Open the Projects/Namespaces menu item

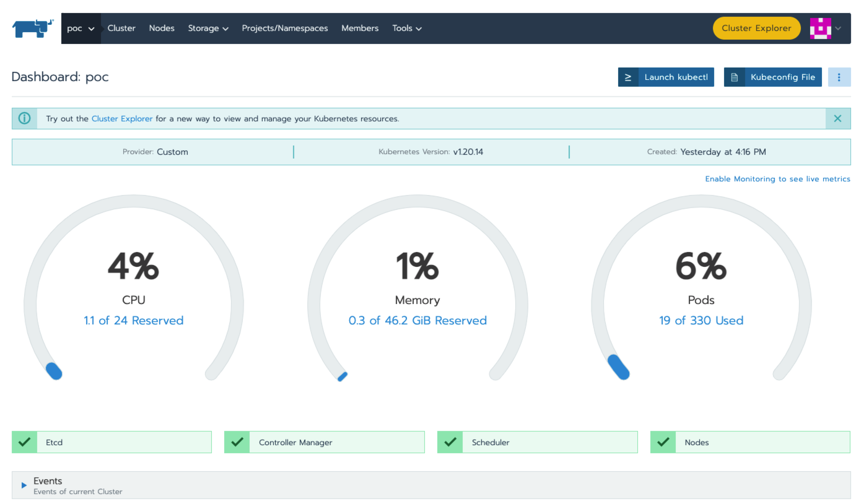pyautogui.click(x=285, y=28)
